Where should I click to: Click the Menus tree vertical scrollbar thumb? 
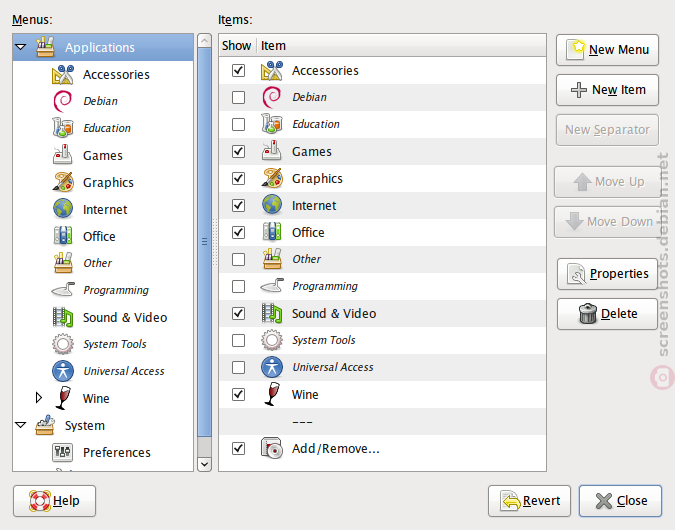(x=204, y=242)
